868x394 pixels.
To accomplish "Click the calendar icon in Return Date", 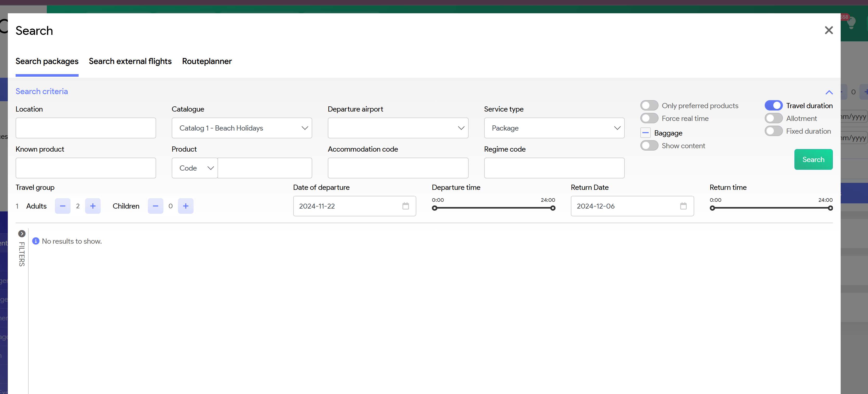I will point(683,206).
